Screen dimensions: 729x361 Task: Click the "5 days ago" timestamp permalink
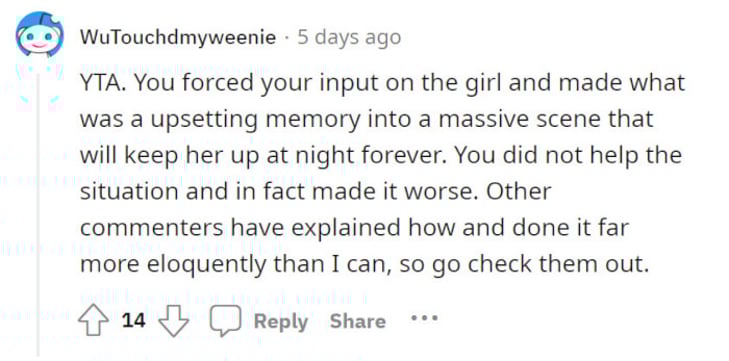(x=349, y=37)
